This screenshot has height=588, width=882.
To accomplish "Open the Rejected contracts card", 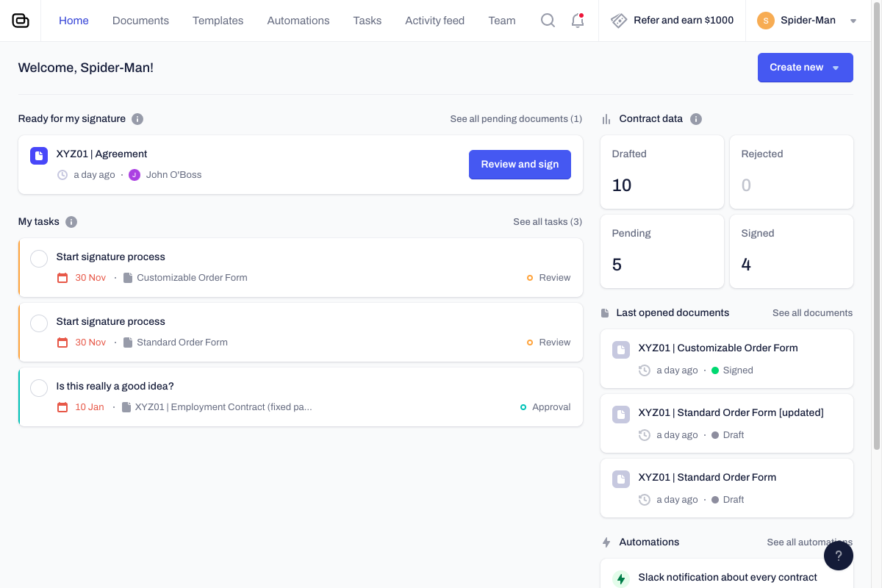I will [x=792, y=172].
